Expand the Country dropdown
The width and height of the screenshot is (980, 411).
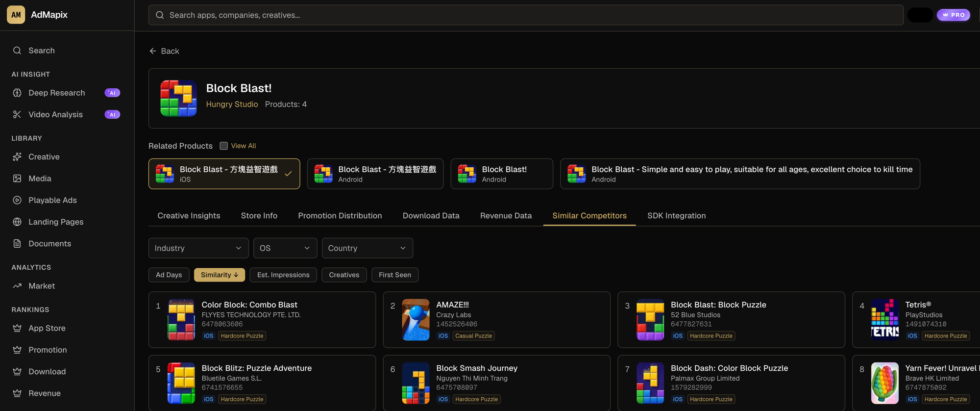click(367, 248)
